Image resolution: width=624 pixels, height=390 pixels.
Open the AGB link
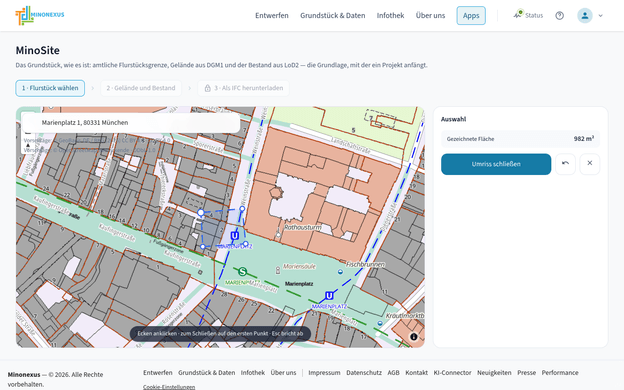[393, 372]
